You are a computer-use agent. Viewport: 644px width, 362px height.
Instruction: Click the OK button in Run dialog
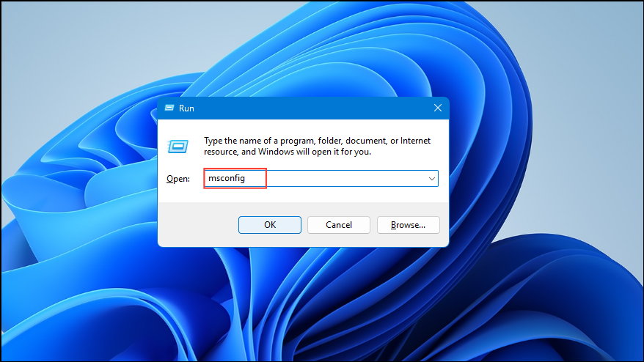point(270,225)
